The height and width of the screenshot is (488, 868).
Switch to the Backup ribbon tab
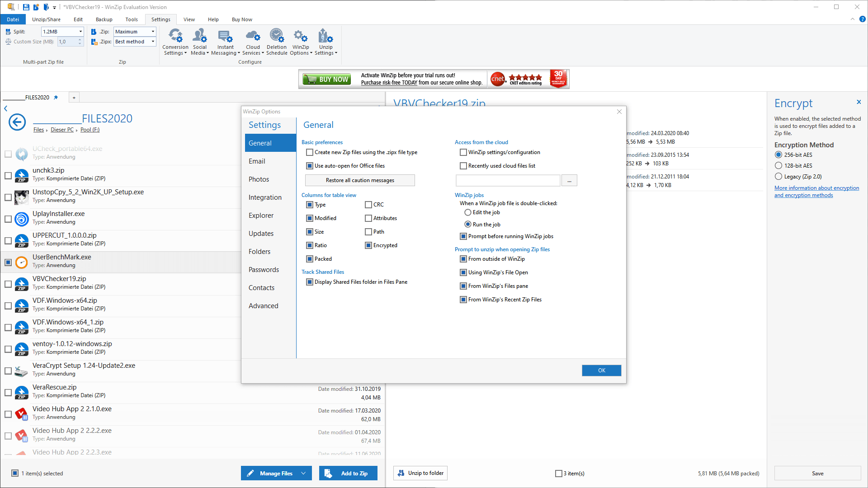[x=104, y=19]
